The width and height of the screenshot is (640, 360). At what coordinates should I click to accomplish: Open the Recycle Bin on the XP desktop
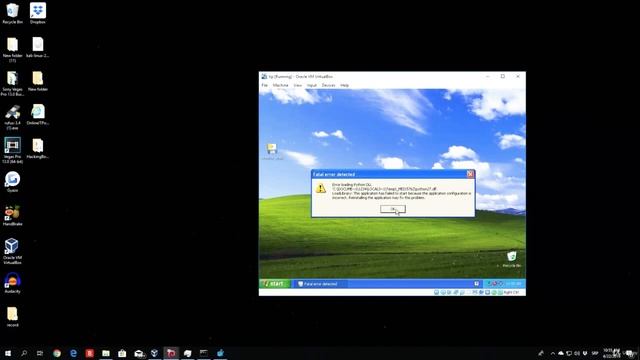[x=511, y=259]
